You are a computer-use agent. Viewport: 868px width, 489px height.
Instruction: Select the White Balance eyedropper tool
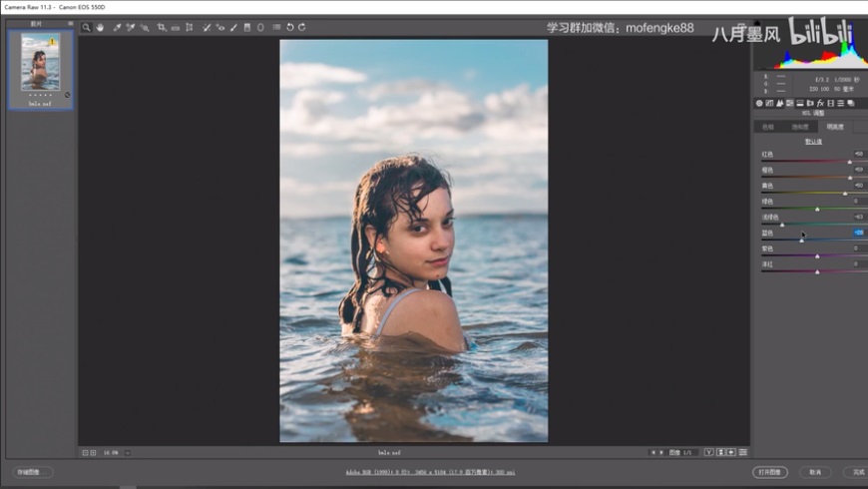[x=118, y=27]
